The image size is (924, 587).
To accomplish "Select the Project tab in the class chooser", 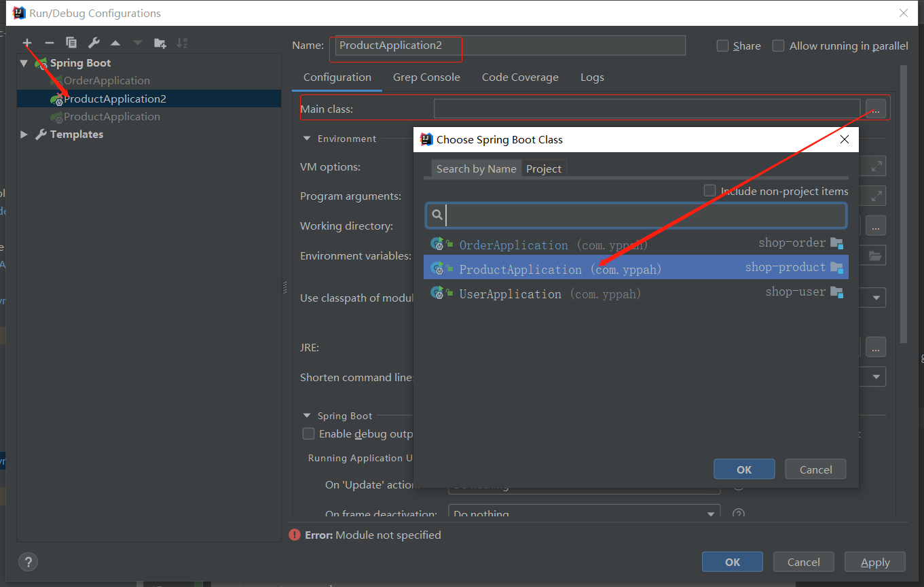I will click(544, 168).
